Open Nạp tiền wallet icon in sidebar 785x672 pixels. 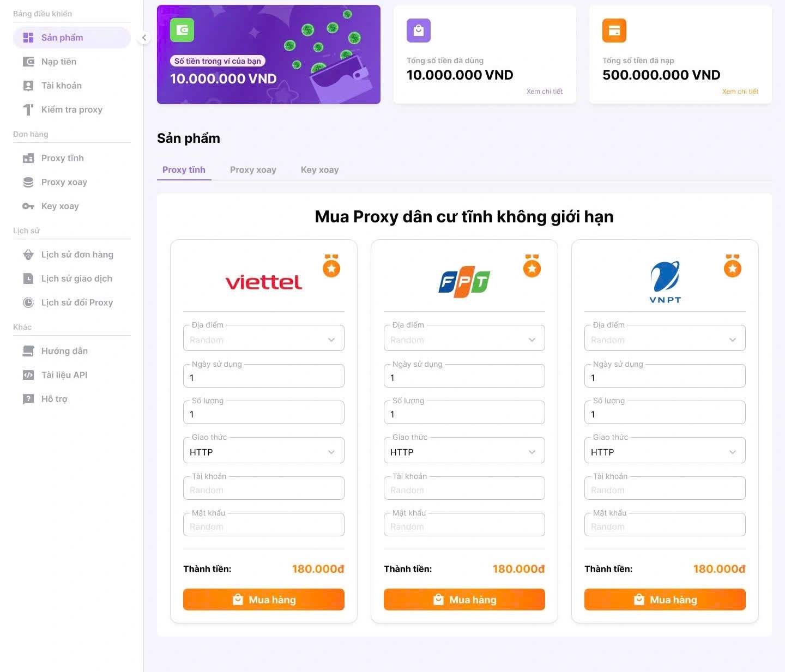[28, 62]
